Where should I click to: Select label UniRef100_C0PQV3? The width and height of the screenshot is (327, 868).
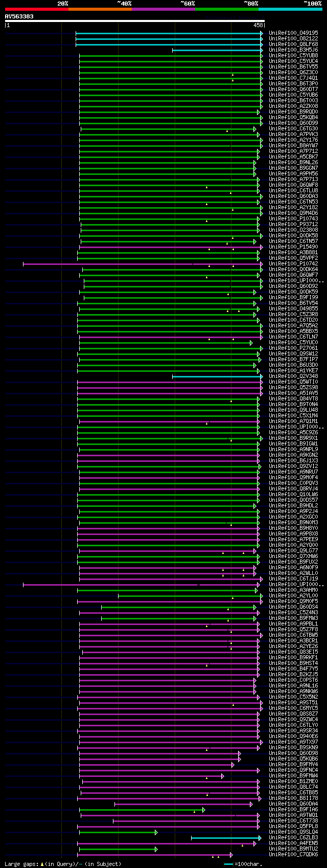pyautogui.click(x=293, y=483)
